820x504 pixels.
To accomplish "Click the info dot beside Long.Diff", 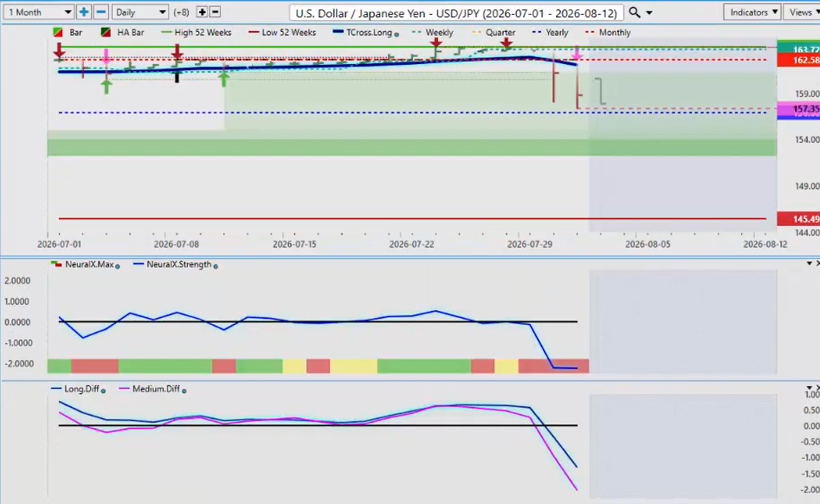I will coord(103,391).
